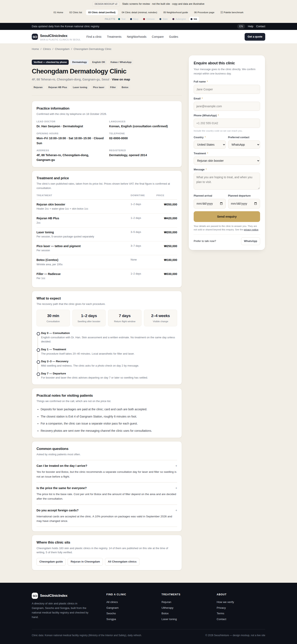Click the Palette benchmark grid icon

tap(222, 12)
